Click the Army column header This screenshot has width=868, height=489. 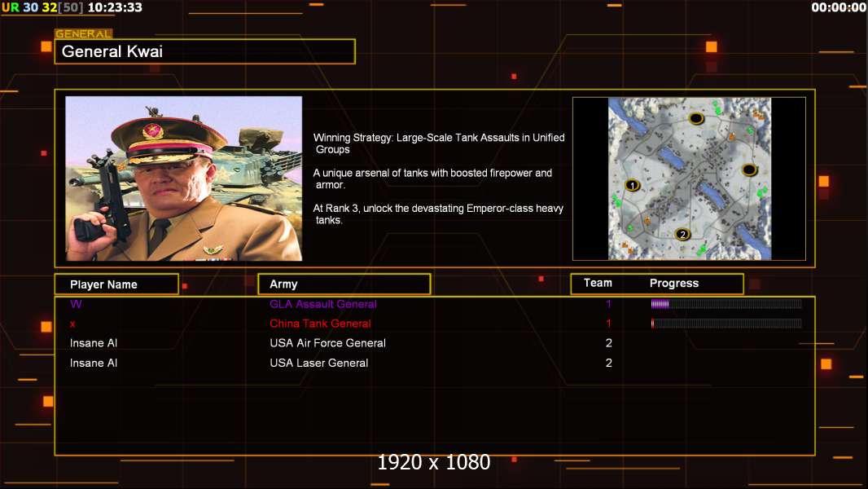344,284
